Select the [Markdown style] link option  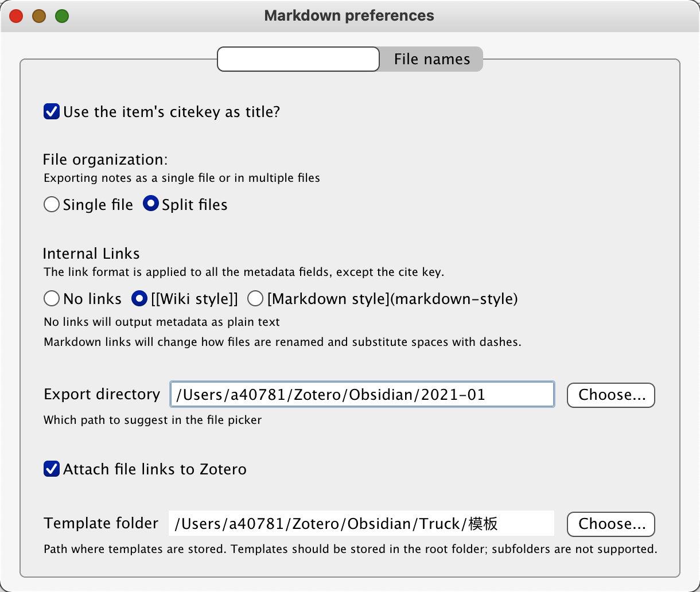pyautogui.click(x=255, y=298)
